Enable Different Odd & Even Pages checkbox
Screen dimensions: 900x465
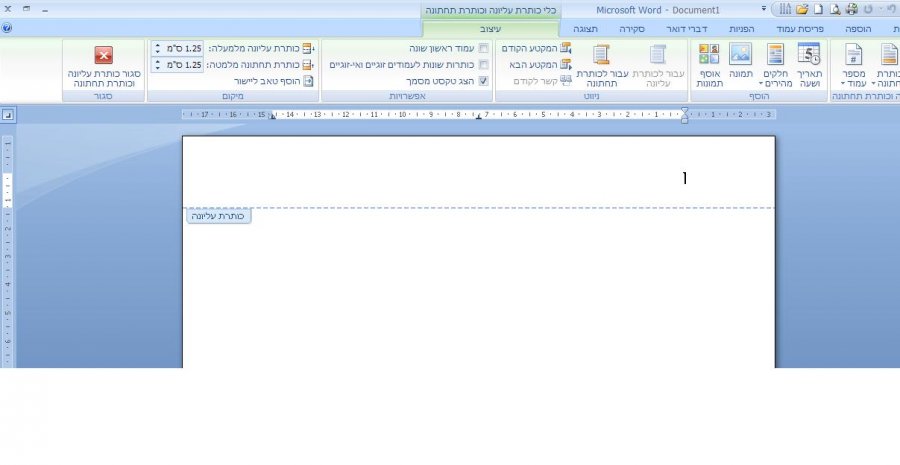[x=484, y=64]
